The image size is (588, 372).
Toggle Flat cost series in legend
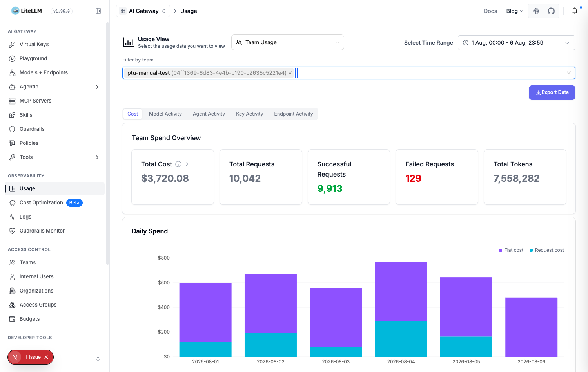tap(511, 250)
